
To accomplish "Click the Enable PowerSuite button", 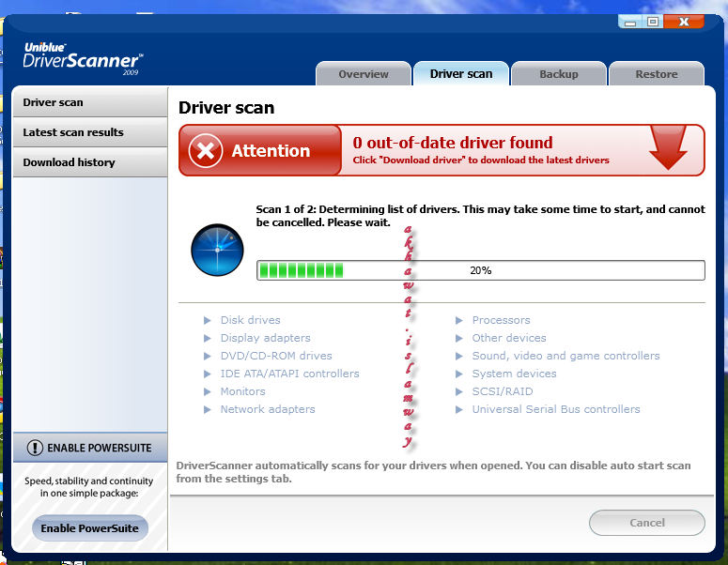I will (89, 528).
